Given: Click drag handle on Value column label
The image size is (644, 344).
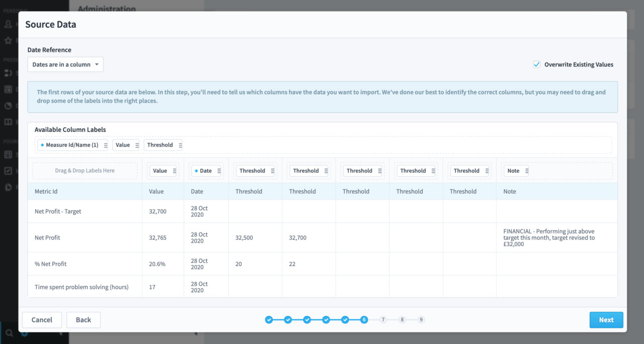Looking at the screenshot, I should pos(174,171).
